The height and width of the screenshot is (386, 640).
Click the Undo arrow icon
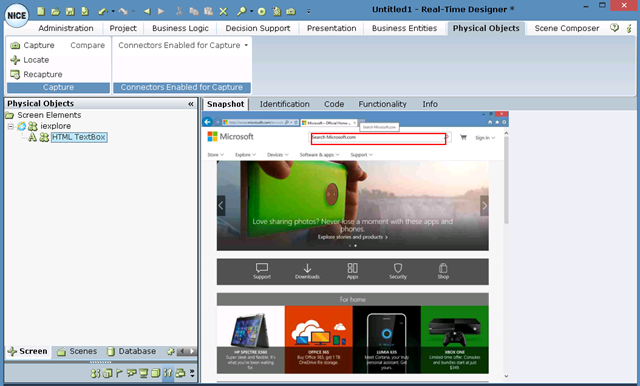103,12
